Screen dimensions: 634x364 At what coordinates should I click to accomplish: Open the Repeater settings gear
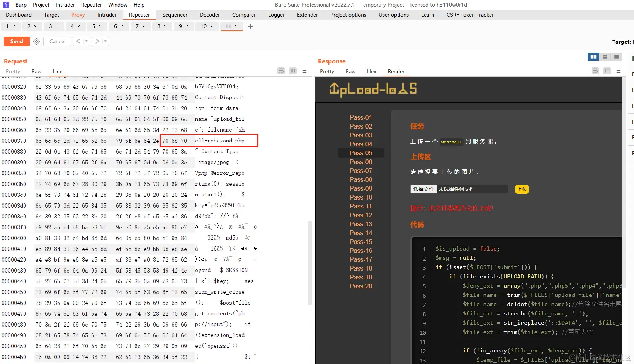pos(36,41)
